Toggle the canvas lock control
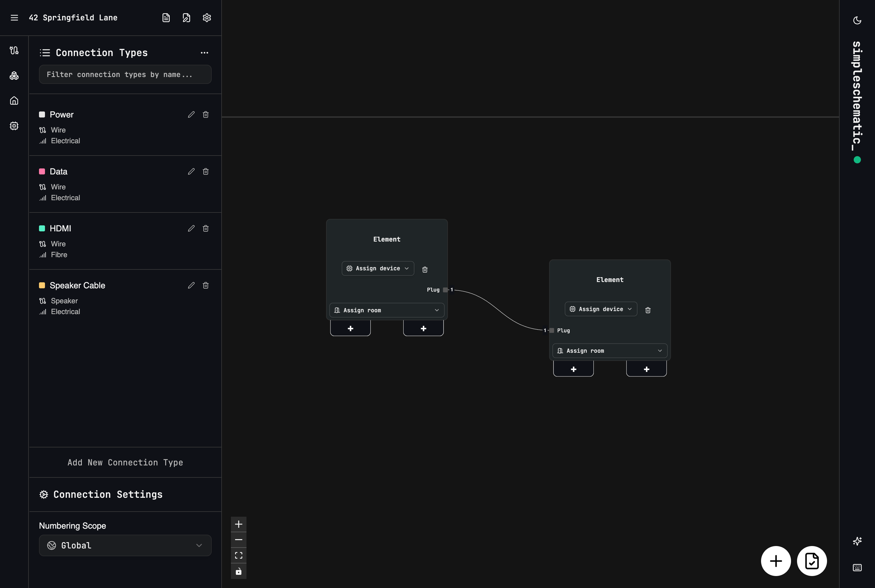Image resolution: width=875 pixels, height=588 pixels. pyautogui.click(x=239, y=571)
